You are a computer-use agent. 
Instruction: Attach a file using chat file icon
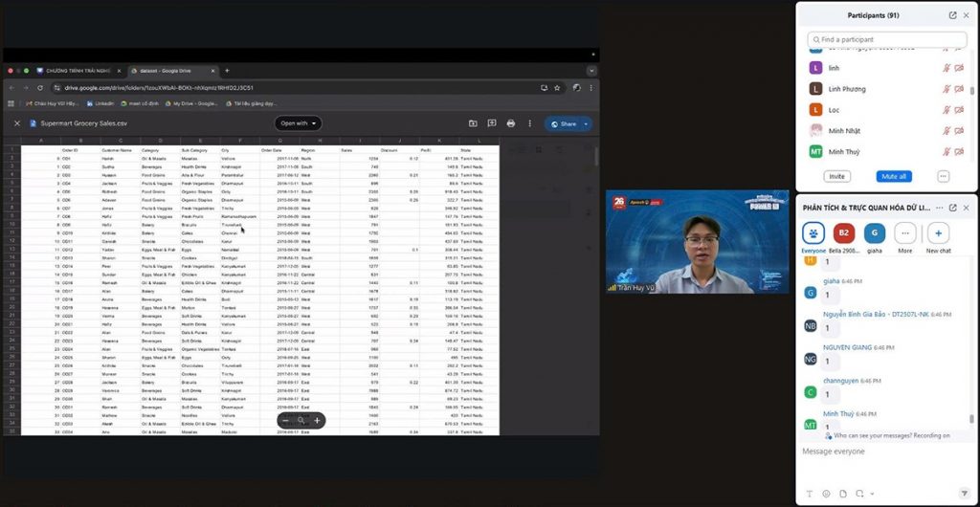(x=842, y=494)
